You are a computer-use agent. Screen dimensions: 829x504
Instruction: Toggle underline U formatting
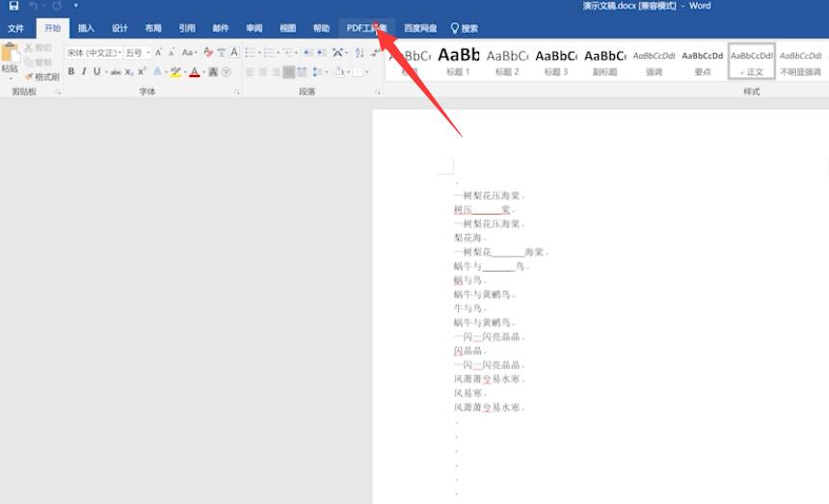96,71
